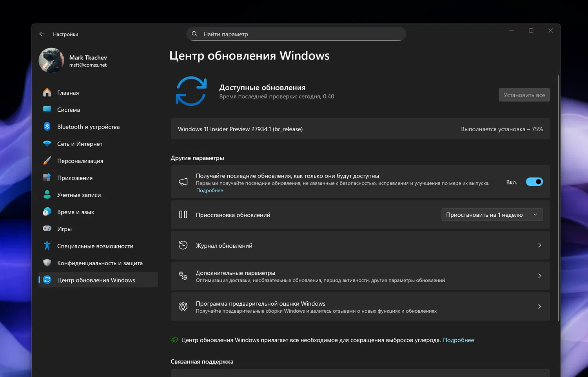Screen dimensions: 588x377
Task: Select the Сеть и Интернет globe icon
Action: point(47,144)
